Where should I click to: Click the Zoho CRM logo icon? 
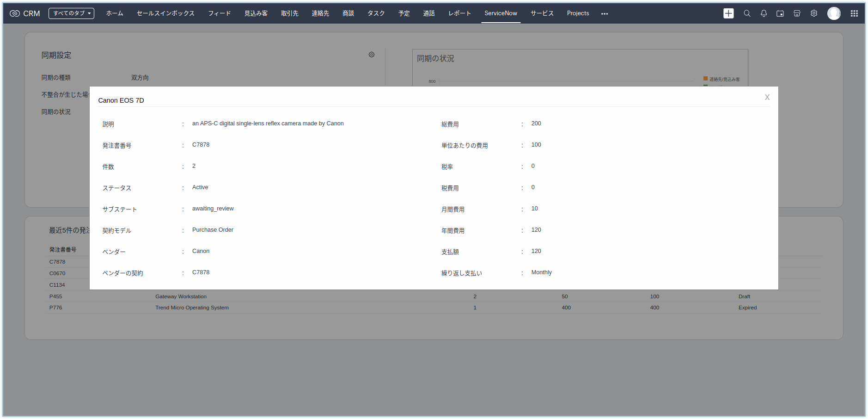click(15, 13)
